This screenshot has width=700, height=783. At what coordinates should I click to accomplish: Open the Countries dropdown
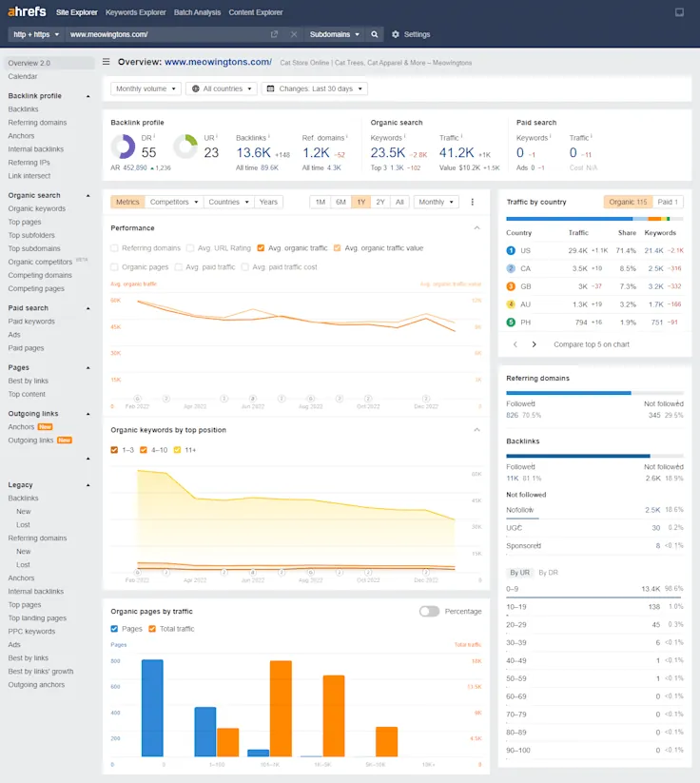228,202
